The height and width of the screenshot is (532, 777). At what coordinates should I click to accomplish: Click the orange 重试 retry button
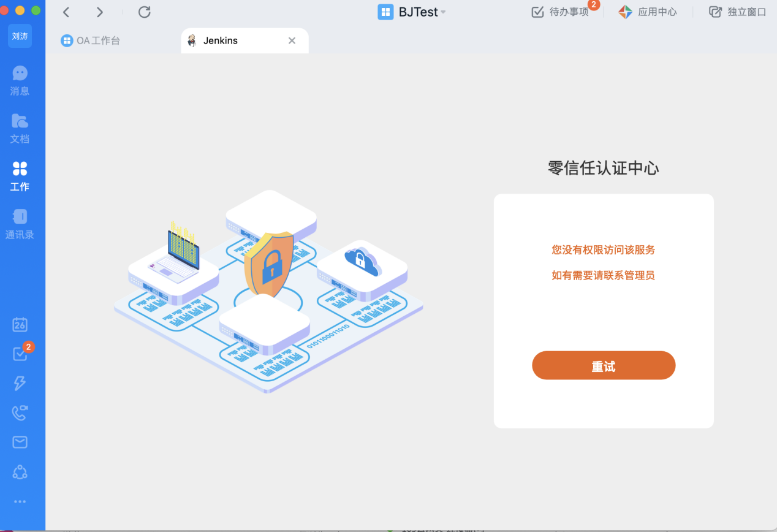click(604, 366)
